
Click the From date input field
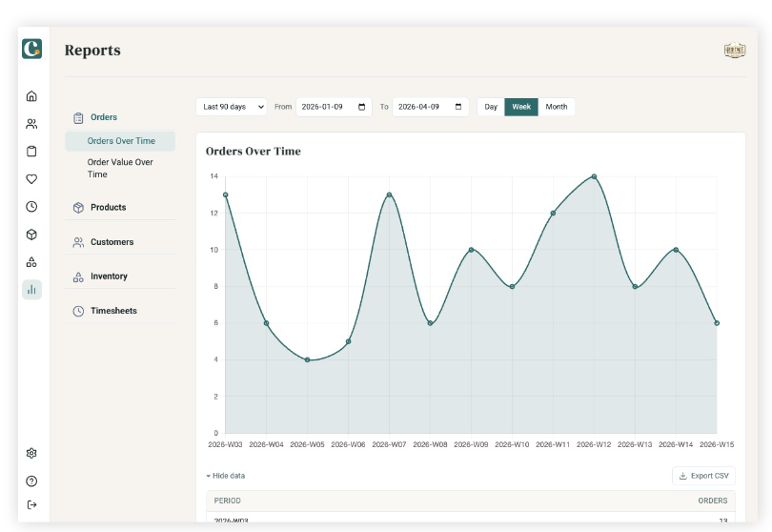coord(334,107)
